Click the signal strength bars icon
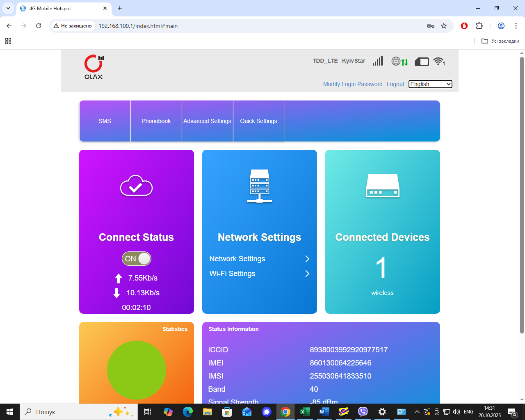The height and width of the screenshot is (420, 525). click(377, 61)
